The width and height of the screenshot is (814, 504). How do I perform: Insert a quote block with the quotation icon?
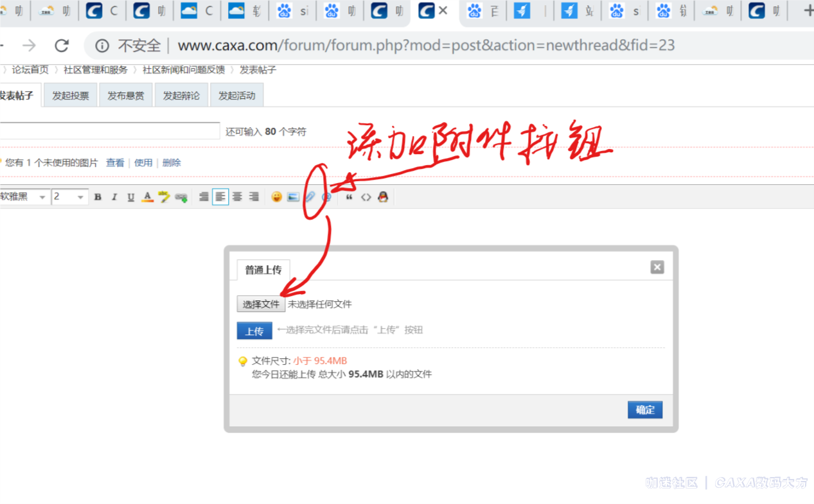(349, 197)
